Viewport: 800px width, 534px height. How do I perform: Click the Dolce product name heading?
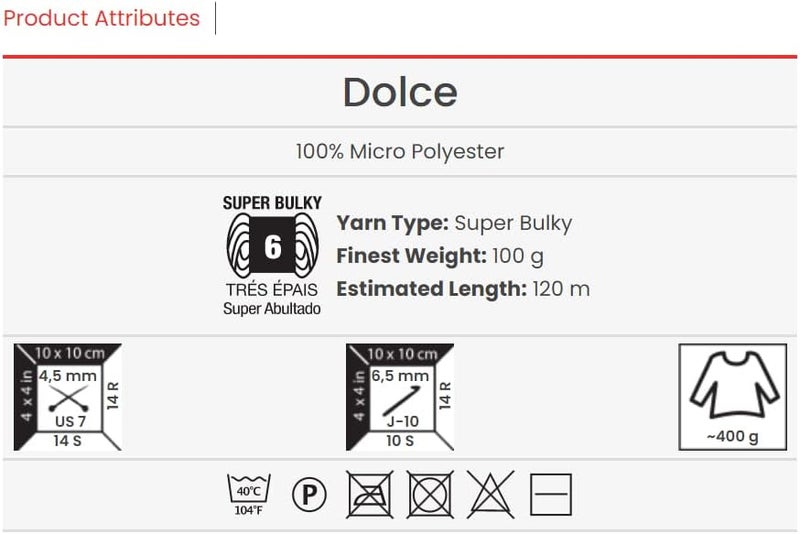[400, 92]
